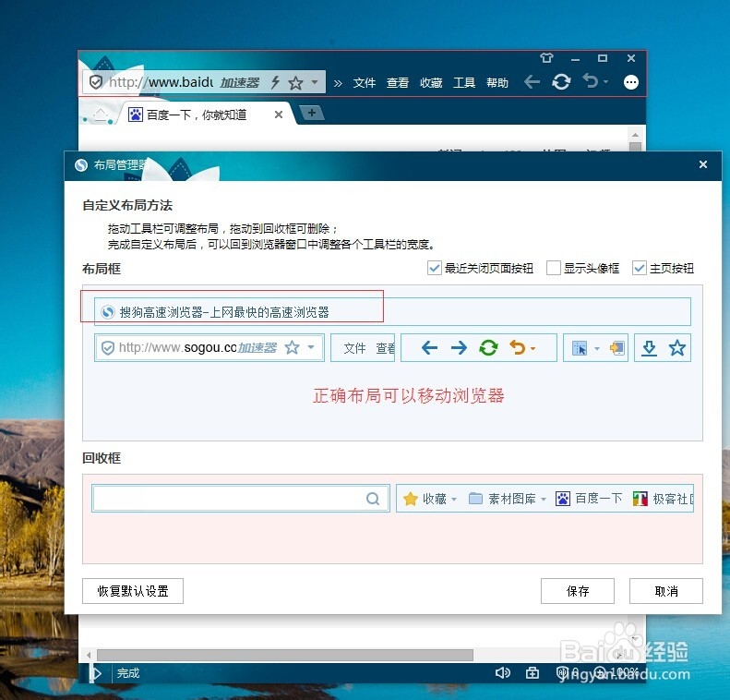Click the search box in the recycle box

point(241,499)
